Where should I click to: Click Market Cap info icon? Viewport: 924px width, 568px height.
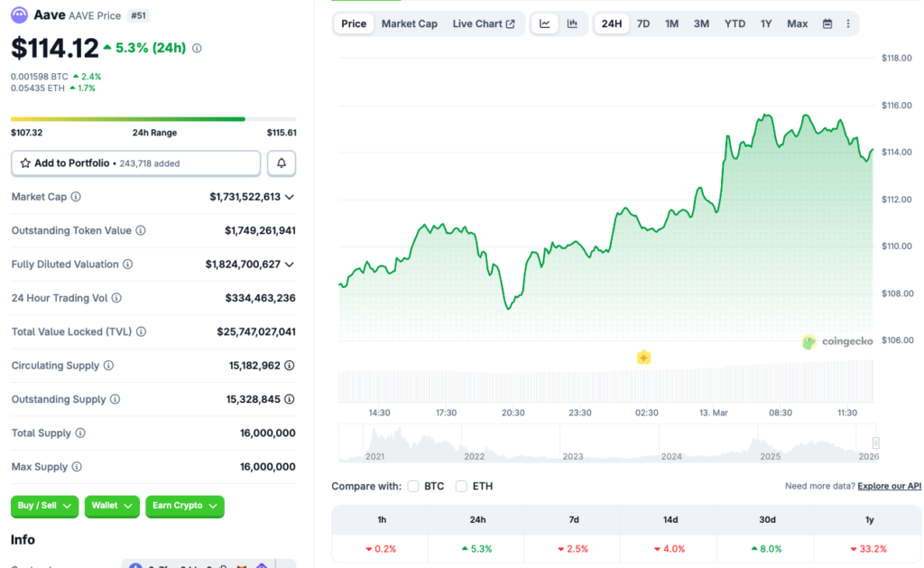pyautogui.click(x=76, y=197)
